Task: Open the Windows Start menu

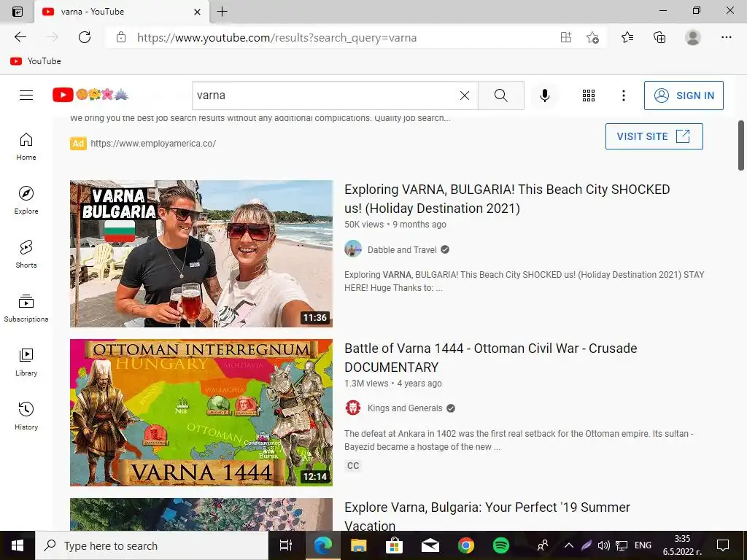Action: 18,545
